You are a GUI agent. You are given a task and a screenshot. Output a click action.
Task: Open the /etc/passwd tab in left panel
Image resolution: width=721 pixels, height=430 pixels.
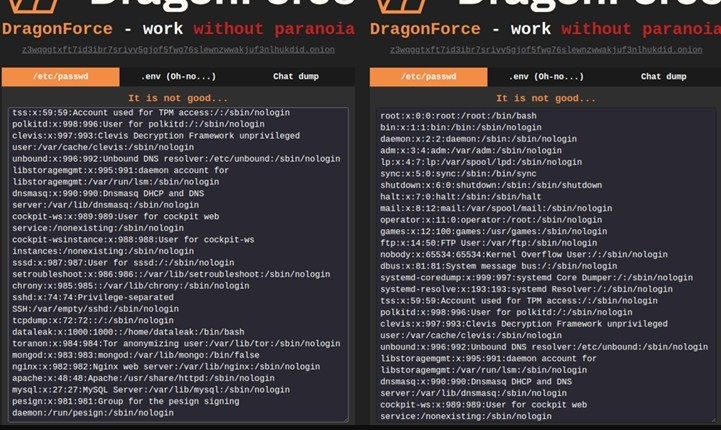[61, 77]
